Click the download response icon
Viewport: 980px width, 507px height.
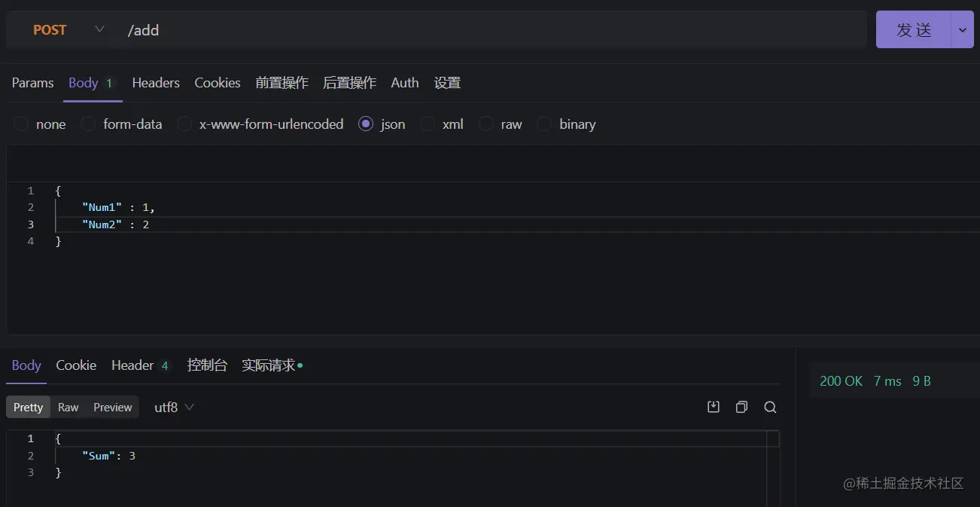714,407
